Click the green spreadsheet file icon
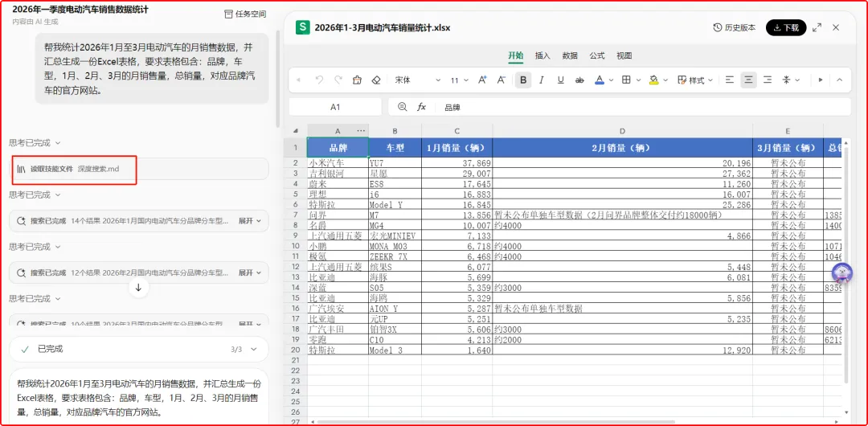The width and height of the screenshot is (868, 426). coord(302,27)
